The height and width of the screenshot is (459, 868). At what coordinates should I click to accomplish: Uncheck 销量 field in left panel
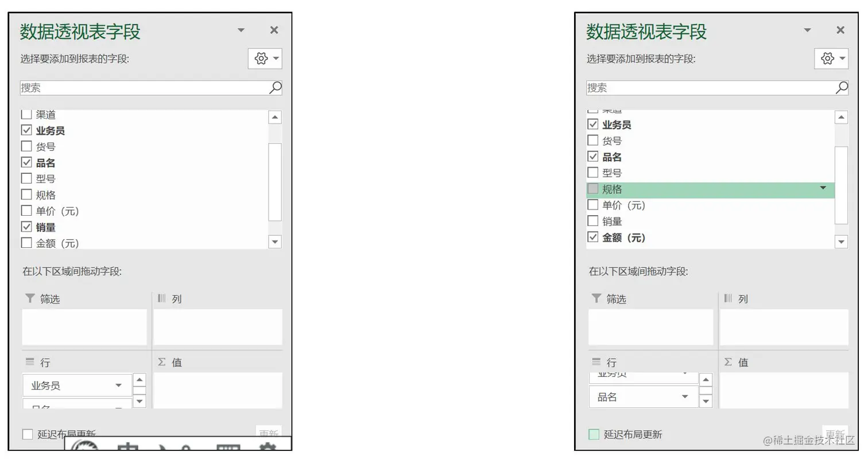26,227
